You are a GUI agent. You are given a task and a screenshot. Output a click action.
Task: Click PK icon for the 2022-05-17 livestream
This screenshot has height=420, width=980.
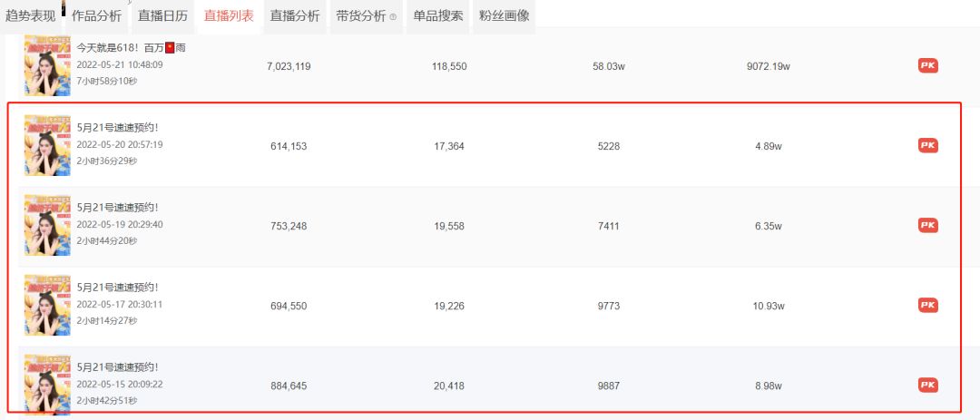click(927, 306)
